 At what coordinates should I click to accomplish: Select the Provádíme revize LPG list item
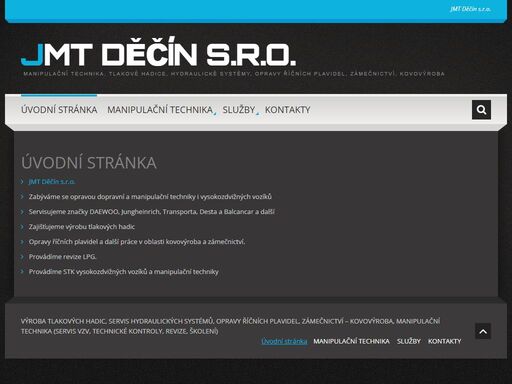point(62,257)
